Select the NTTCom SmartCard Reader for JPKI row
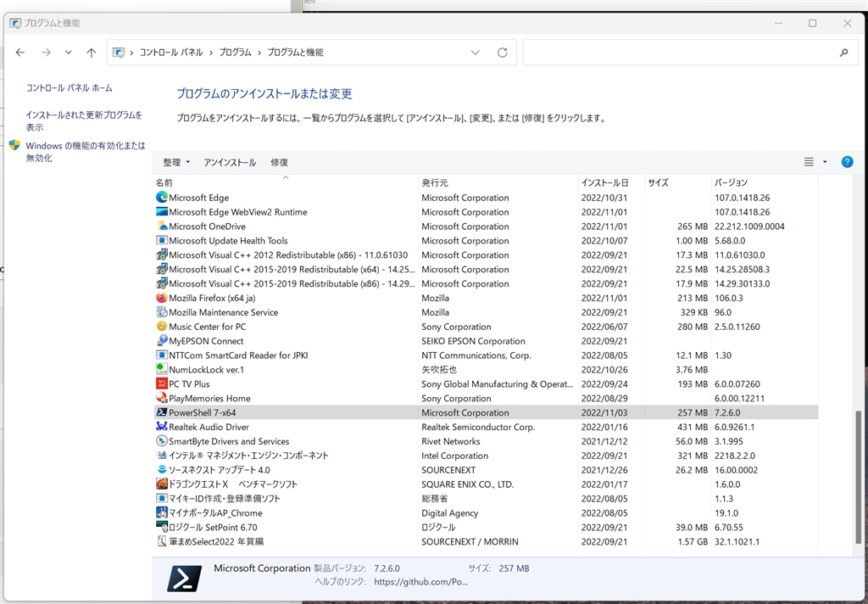Screen dimensions: 868x604 tap(486, 355)
